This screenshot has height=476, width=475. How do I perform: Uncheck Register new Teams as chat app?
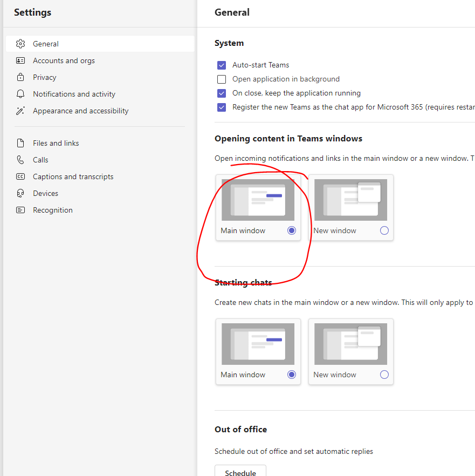point(222,107)
